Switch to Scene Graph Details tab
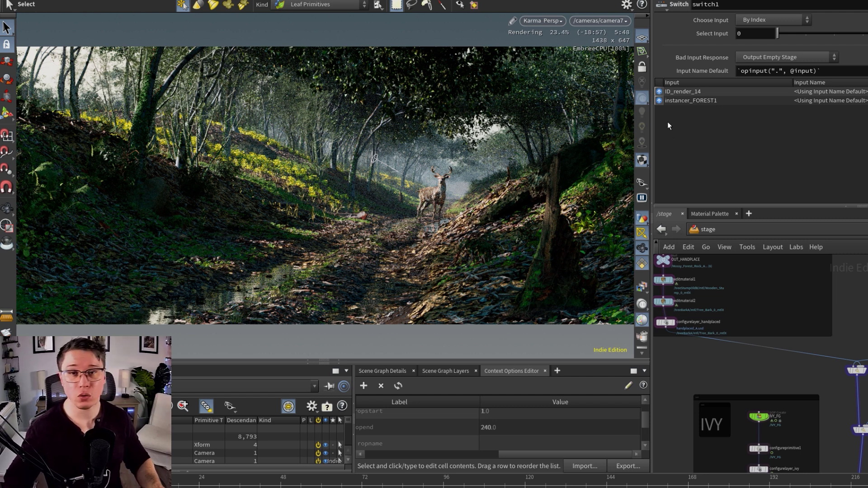The width and height of the screenshot is (868, 488). point(382,371)
